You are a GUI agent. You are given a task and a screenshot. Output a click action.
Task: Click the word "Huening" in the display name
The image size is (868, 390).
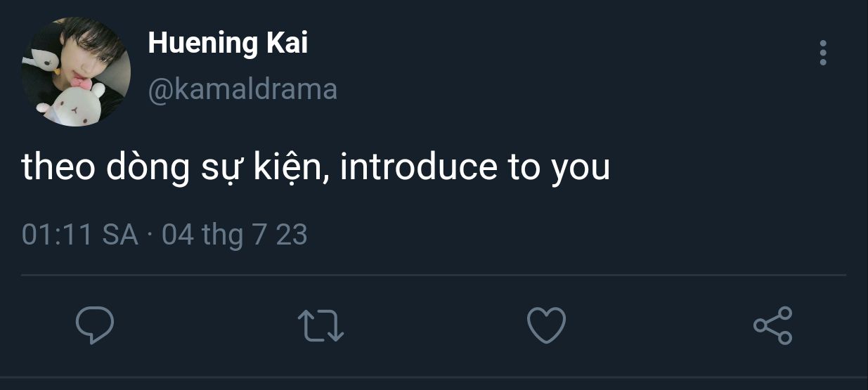[202, 44]
